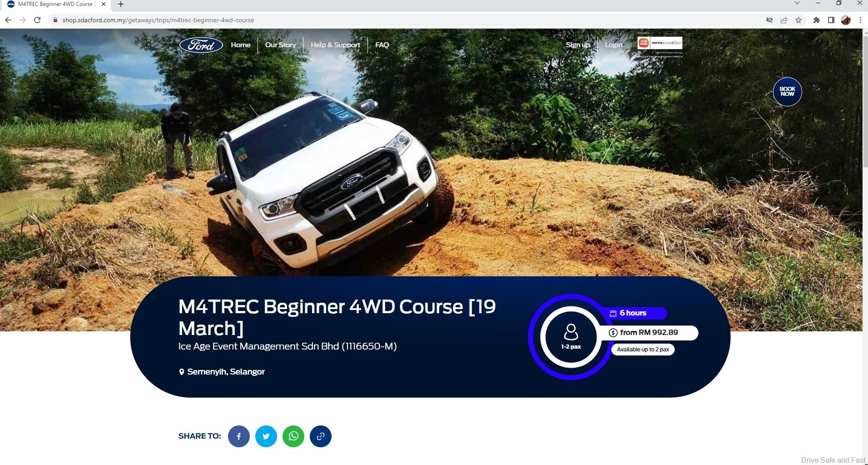
Task: Open the browser extensions puzzle icon
Action: tap(816, 20)
